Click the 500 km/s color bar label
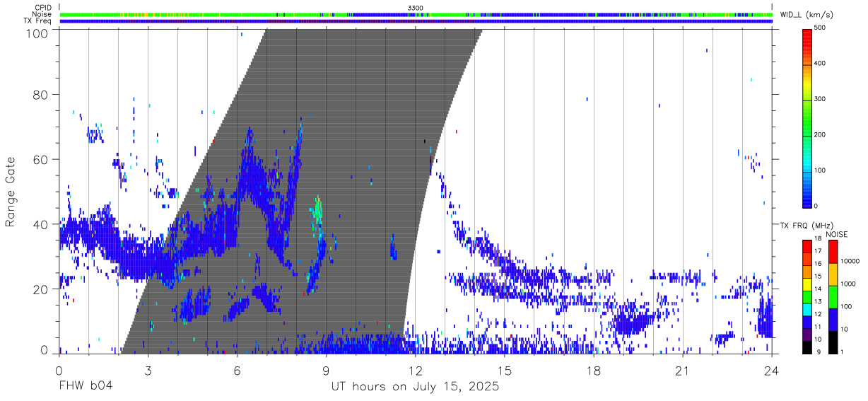The height and width of the screenshot is (401, 868). (x=821, y=28)
